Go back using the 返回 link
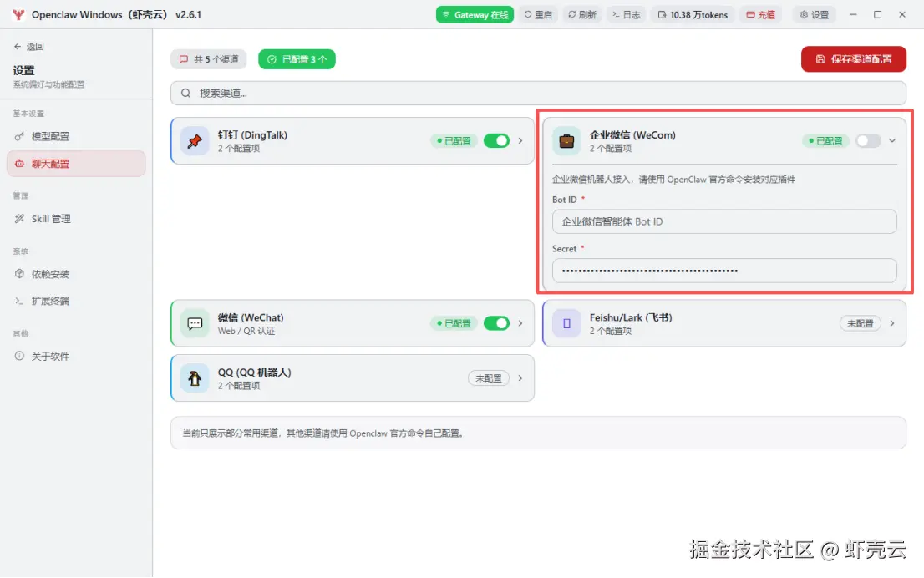Image resolution: width=924 pixels, height=578 pixels. pos(29,47)
